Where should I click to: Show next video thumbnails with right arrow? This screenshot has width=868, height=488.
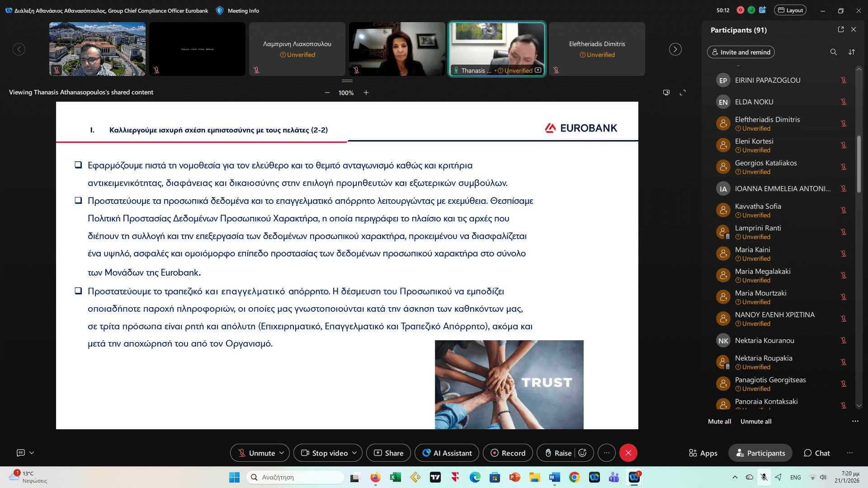pyautogui.click(x=675, y=49)
